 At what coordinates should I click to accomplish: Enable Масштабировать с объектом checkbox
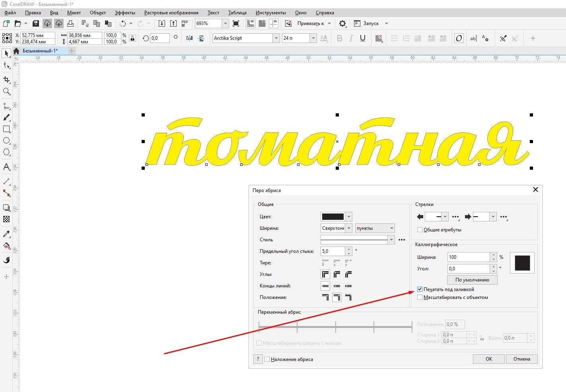click(x=420, y=297)
